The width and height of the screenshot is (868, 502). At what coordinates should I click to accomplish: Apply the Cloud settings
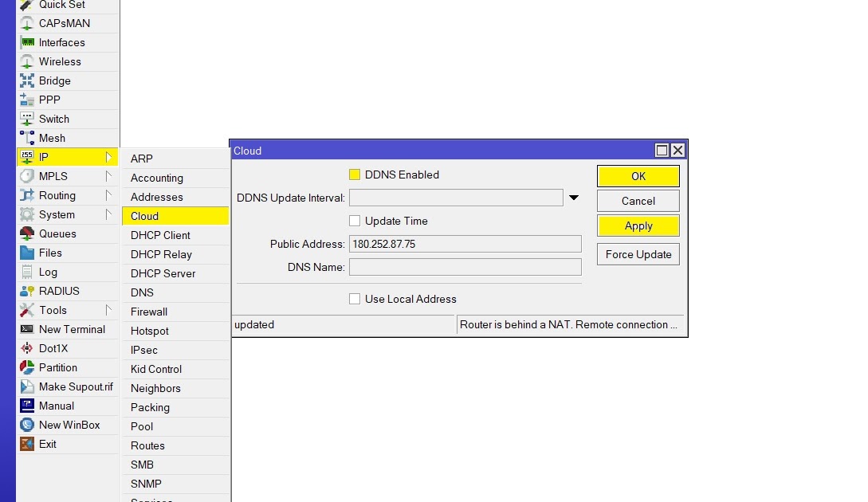coord(638,226)
